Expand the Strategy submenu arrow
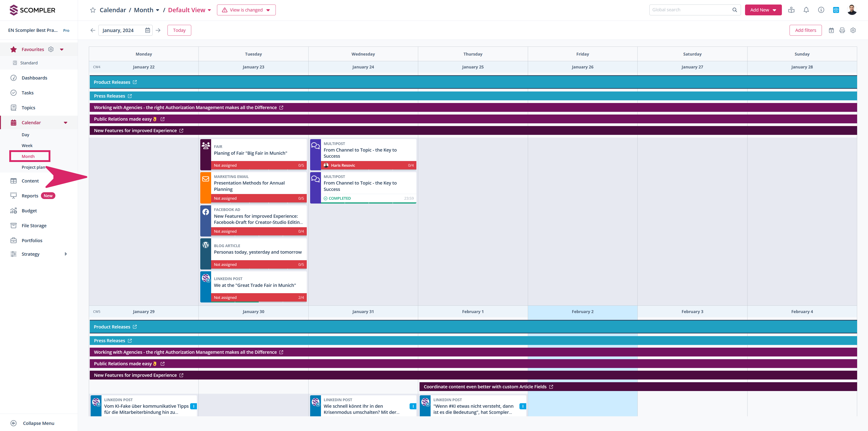This screenshot has width=868, height=431. point(66,254)
